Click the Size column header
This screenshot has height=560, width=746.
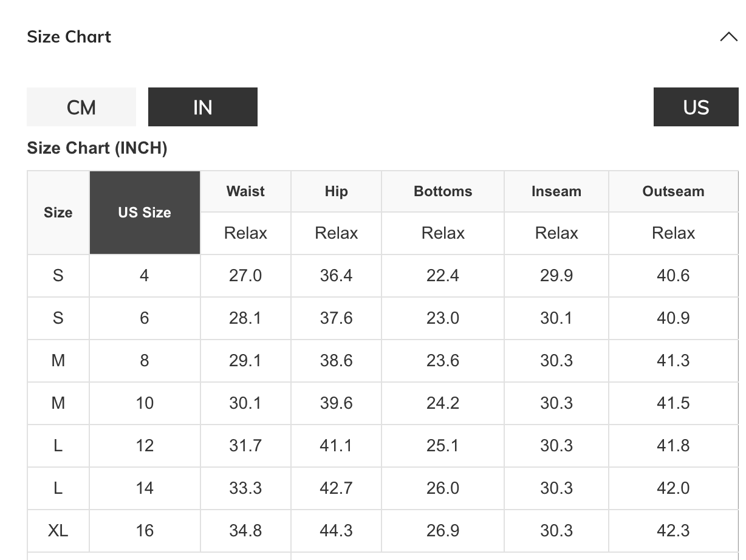58,213
